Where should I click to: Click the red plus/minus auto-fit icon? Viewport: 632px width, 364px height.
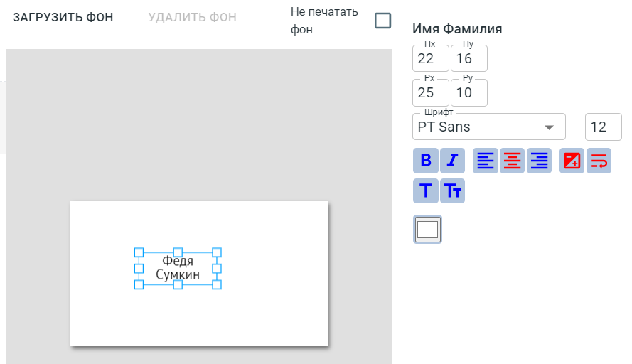pyautogui.click(x=572, y=161)
